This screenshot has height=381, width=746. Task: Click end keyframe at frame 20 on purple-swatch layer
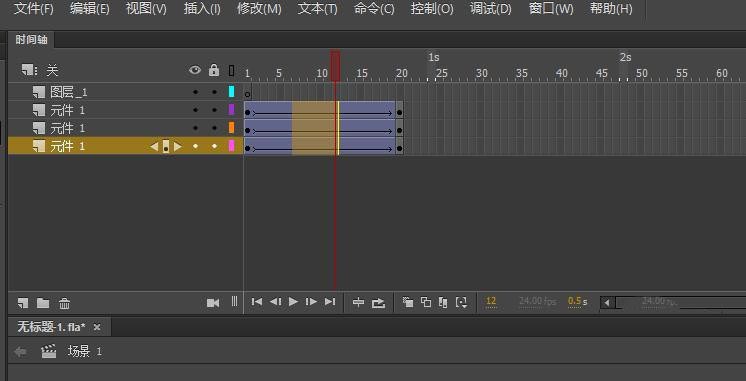tap(400, 113)
